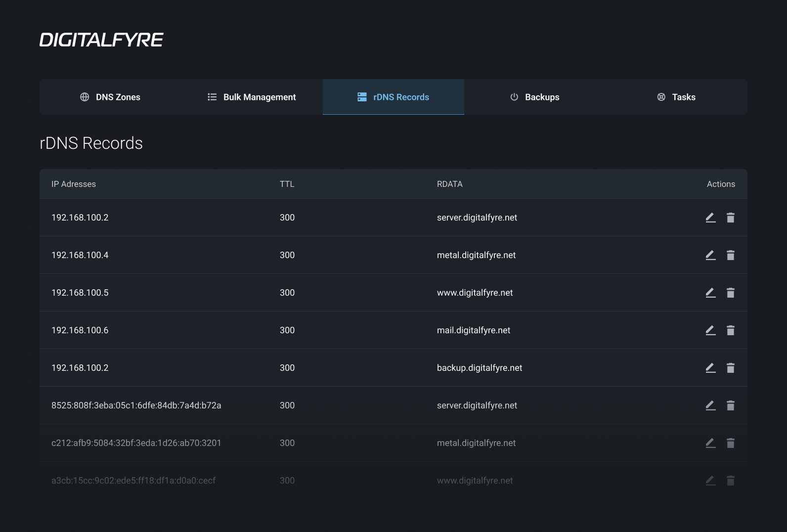Click server.digitalfyre.net in the 8525:808f row
This screenshot has width=787, height=532.
477,405
